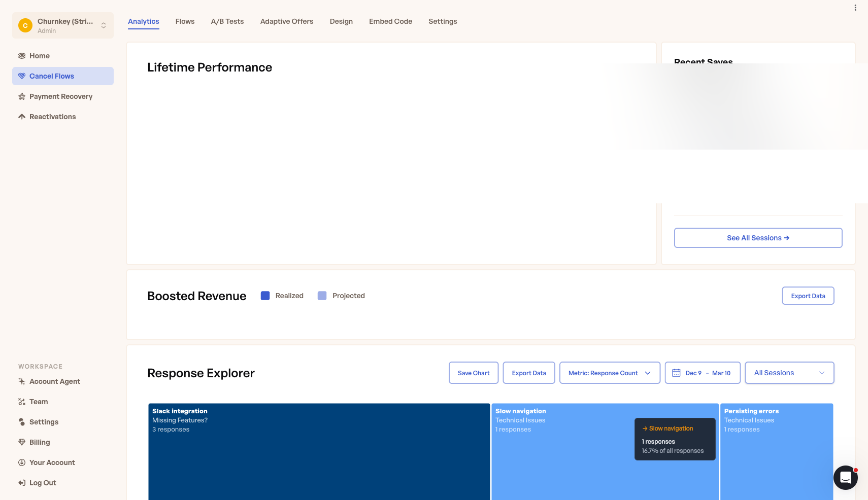Open the Billing page
Image resolution: width=868 pixels, height=500 pixels.
tap(40, 442)
